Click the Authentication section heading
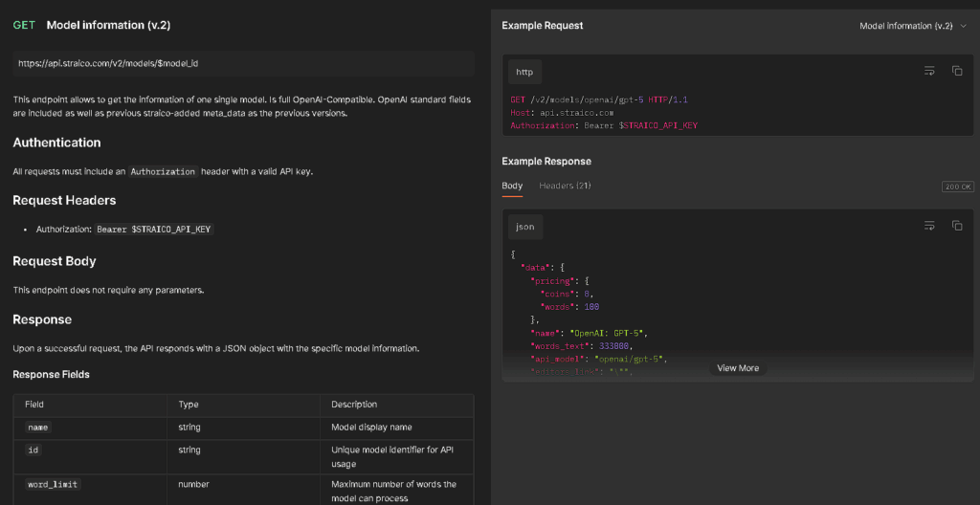 point(56,143)
